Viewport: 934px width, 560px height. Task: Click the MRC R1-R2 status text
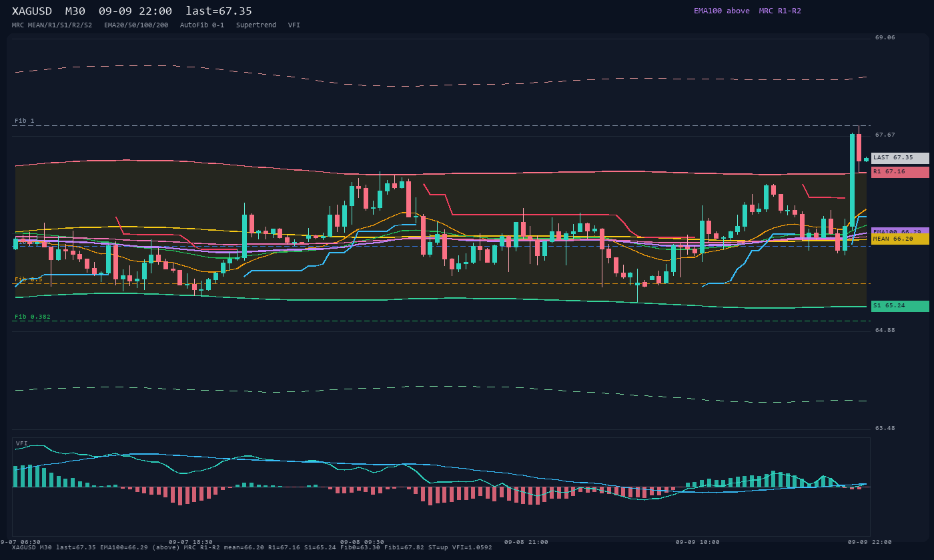780,11
